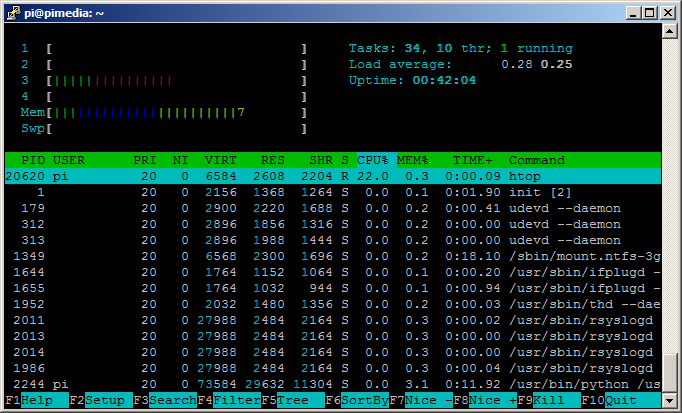Select udevd --daemon row with PID 179
682x413 pixels.
pos(333,208)
